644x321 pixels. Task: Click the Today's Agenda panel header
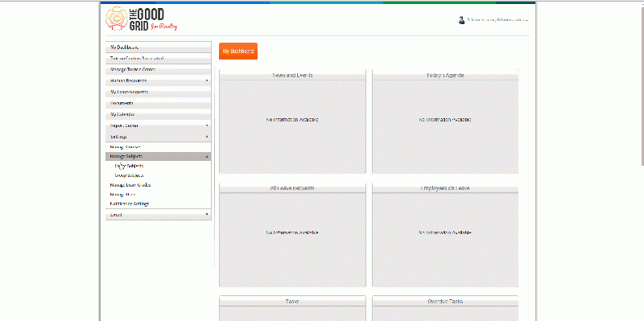[x=445, y=75]
